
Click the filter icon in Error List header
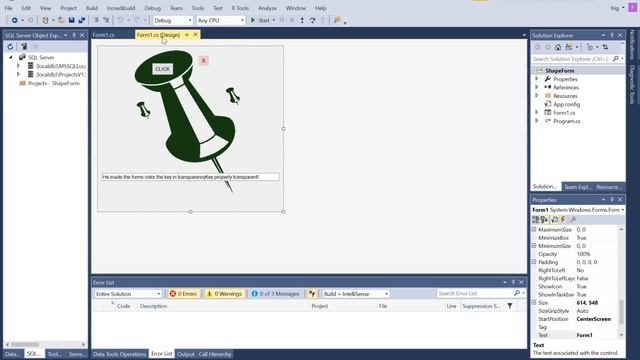pyautogui.click(x=510, y=306)
